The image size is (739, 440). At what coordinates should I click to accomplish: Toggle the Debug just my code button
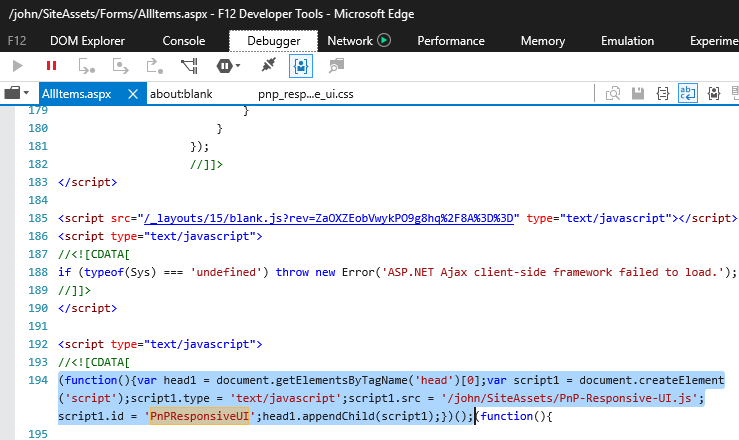pyautogui.click(x=300, y=66)
